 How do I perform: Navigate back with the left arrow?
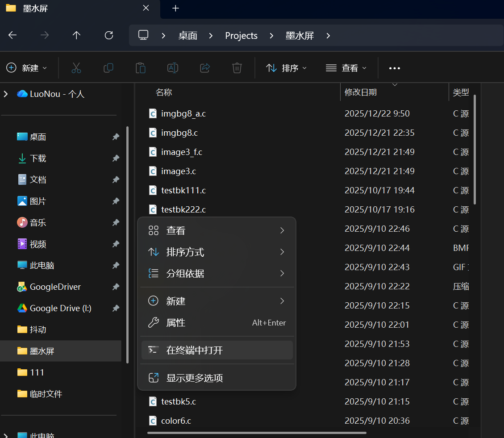[12, 35]
